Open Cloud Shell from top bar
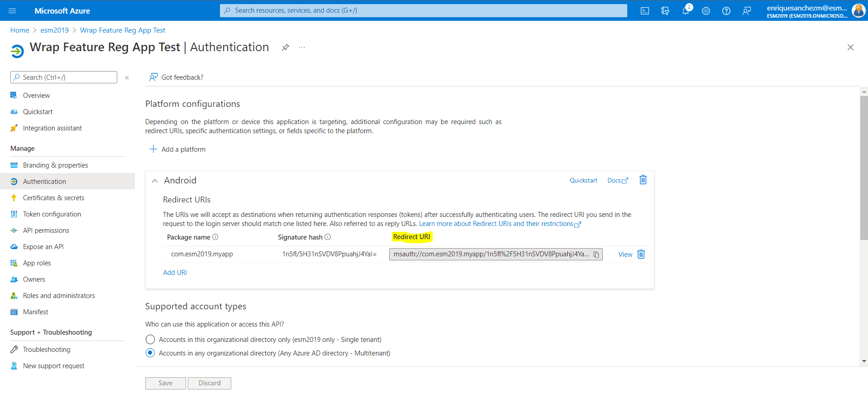This screenshot has width=868, height=394. coord(645,11)
